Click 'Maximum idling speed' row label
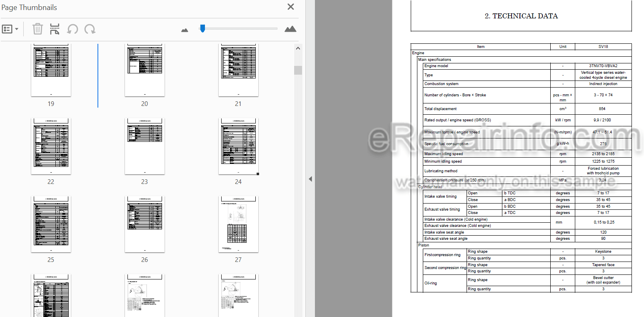 point(444,154)
